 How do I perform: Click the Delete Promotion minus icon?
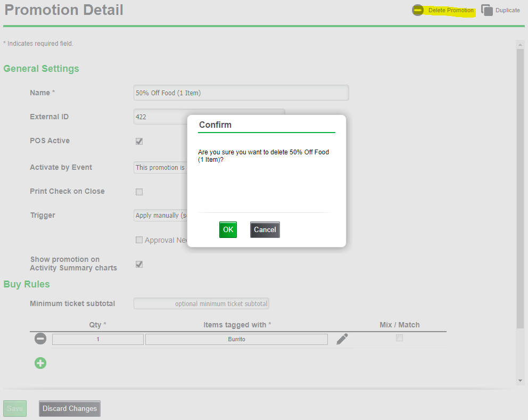[418, 10]
